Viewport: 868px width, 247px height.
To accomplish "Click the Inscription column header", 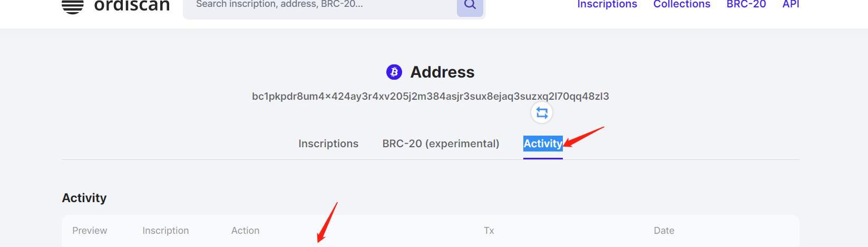I will (x=165, y=231).
